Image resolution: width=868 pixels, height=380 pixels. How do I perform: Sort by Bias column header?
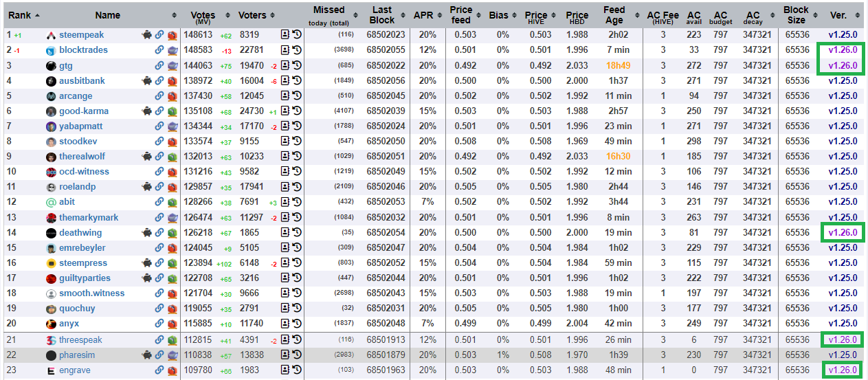(x=499, y=14)
